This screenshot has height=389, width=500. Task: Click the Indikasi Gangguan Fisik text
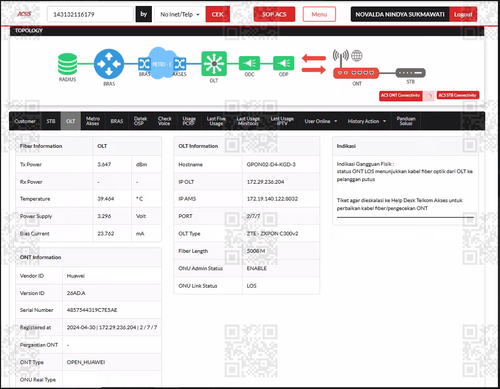point(365,164)
